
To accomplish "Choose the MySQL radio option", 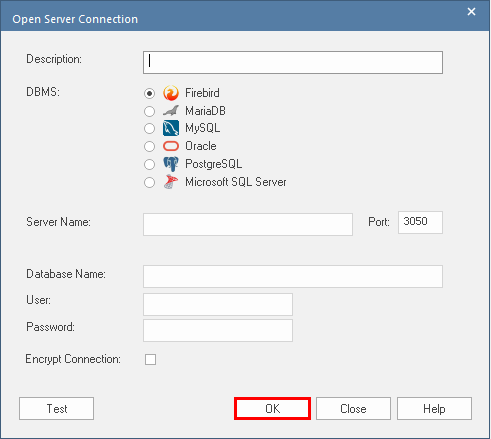I will [x=149, y=128].
